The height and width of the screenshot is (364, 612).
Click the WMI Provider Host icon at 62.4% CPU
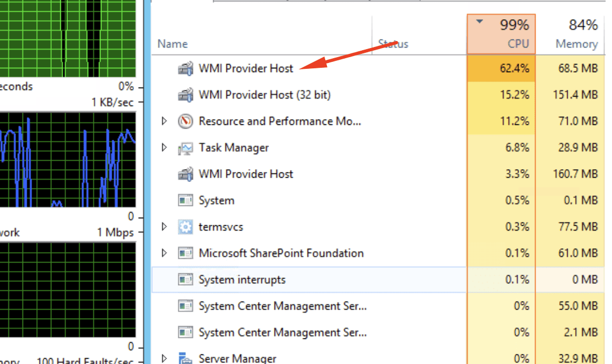(185, 69)
